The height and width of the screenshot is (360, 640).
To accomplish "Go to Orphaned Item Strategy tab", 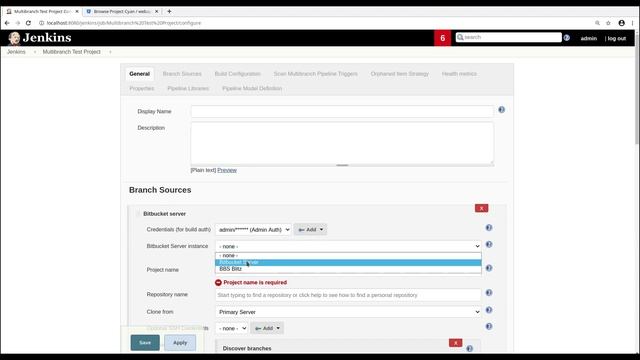I will coord(400,74).
